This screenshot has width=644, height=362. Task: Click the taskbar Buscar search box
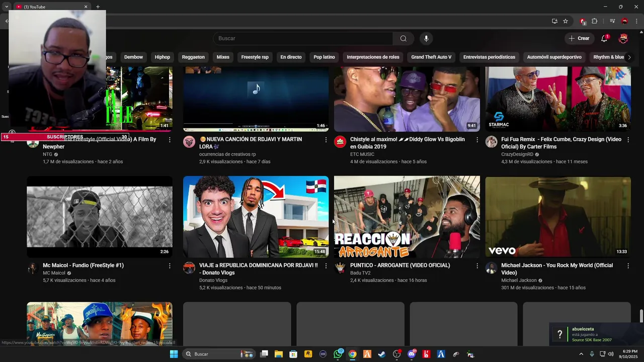click(219, 354)
